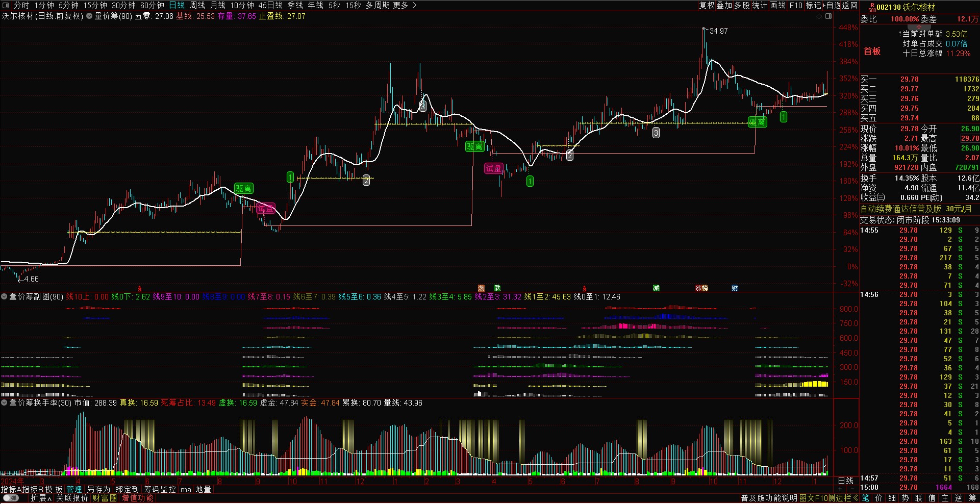
Task: Open the 逆 panel button
Action: (958, 498)
